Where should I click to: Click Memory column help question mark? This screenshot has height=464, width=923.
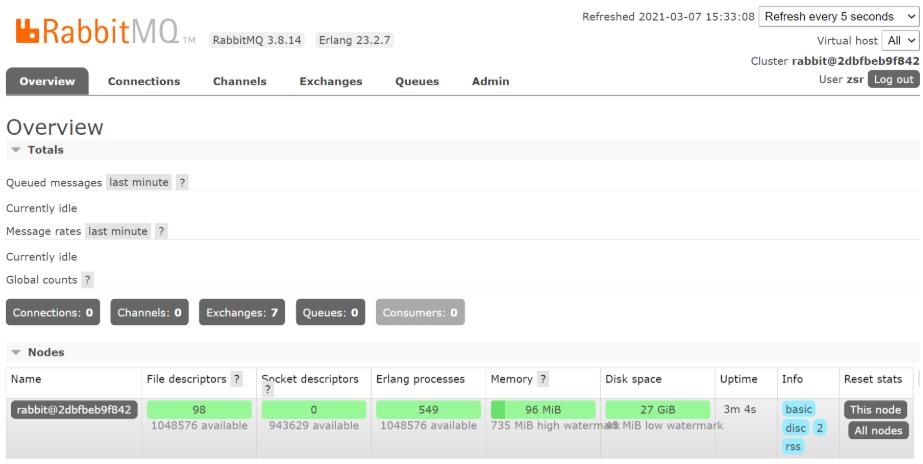tap(543, 379)
